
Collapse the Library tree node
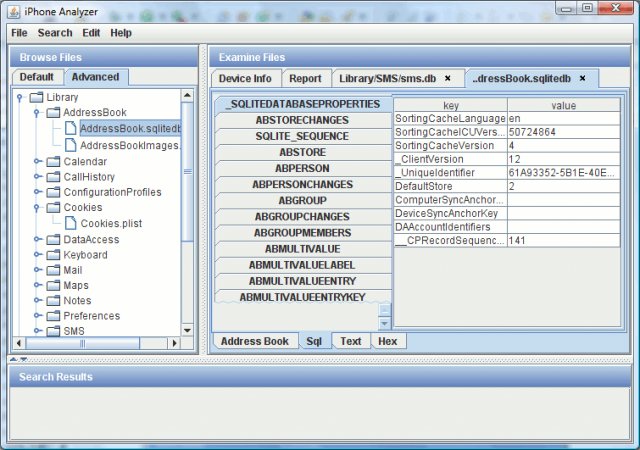tap(20, 97)
